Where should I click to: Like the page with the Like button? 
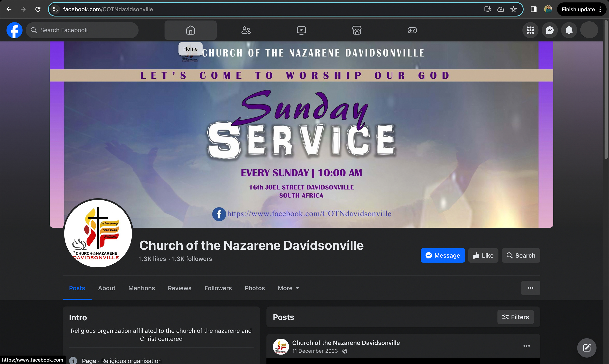pyautogui.click(x=483, y=255)
